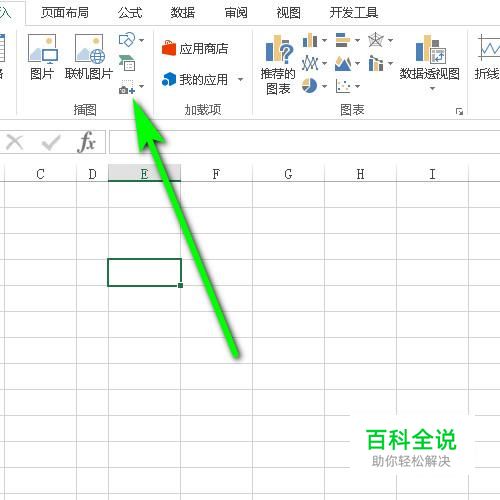The width and height of the screenshot is (500, 500).
Task: Expand radar chart dropdown arrow
Action: coord(390,41)
